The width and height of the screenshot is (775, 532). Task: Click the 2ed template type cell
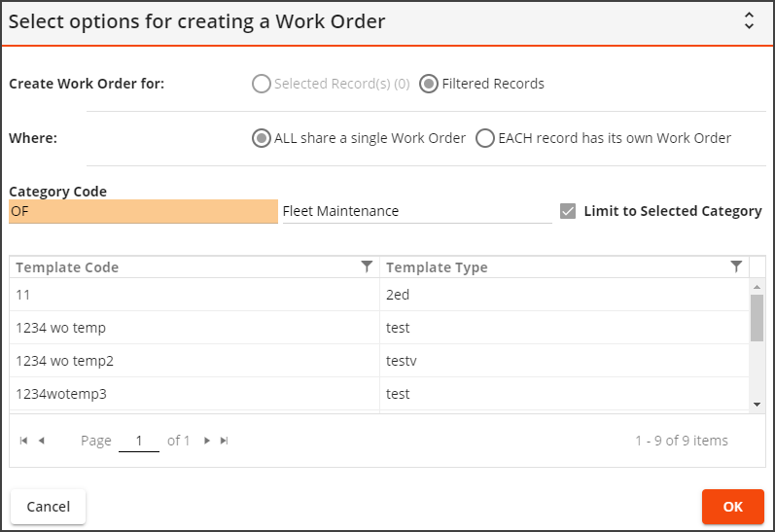tap(564, 295)
